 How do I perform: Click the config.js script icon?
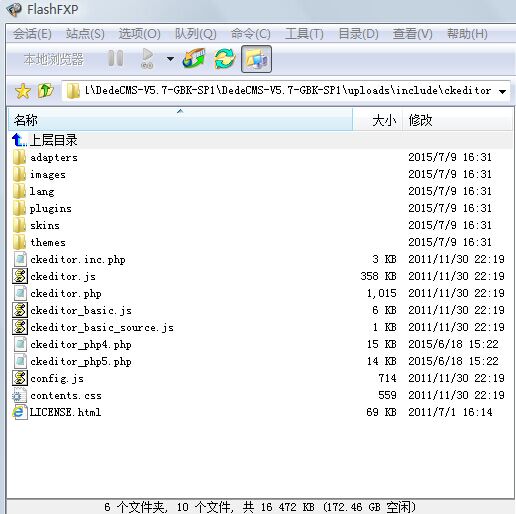(x=20, y=378)
